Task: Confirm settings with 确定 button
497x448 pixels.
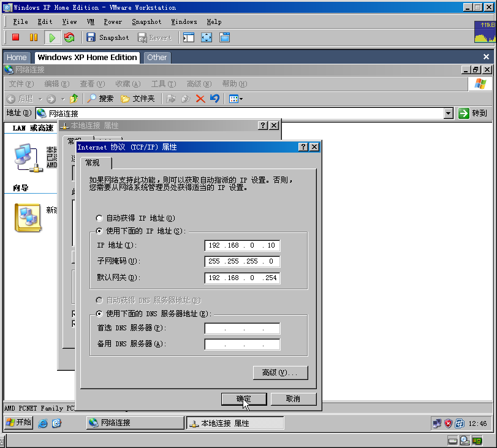Action: (x=244, y=399)
